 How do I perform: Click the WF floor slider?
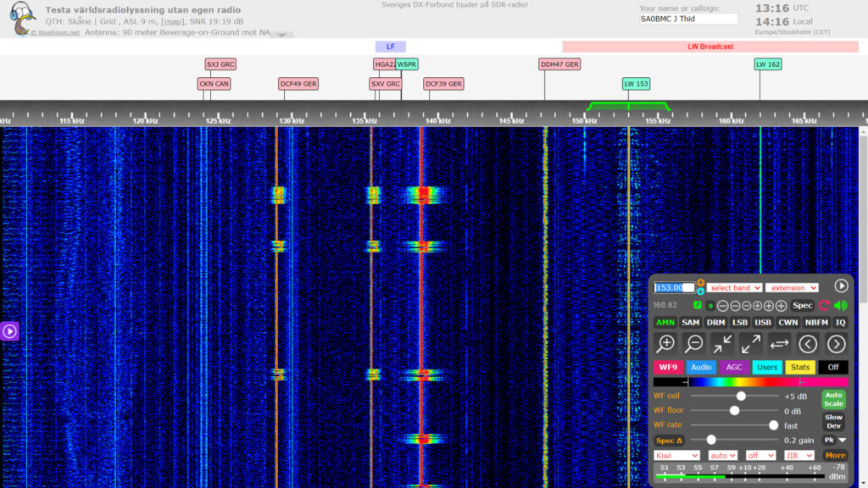point(735,411)
